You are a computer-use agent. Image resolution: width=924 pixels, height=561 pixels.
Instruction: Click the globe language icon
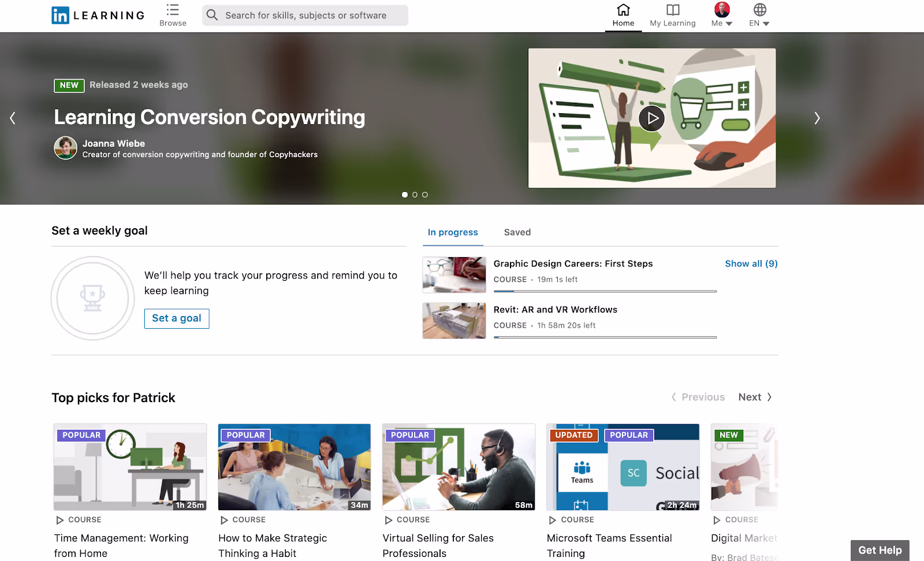tap(760, 9)
